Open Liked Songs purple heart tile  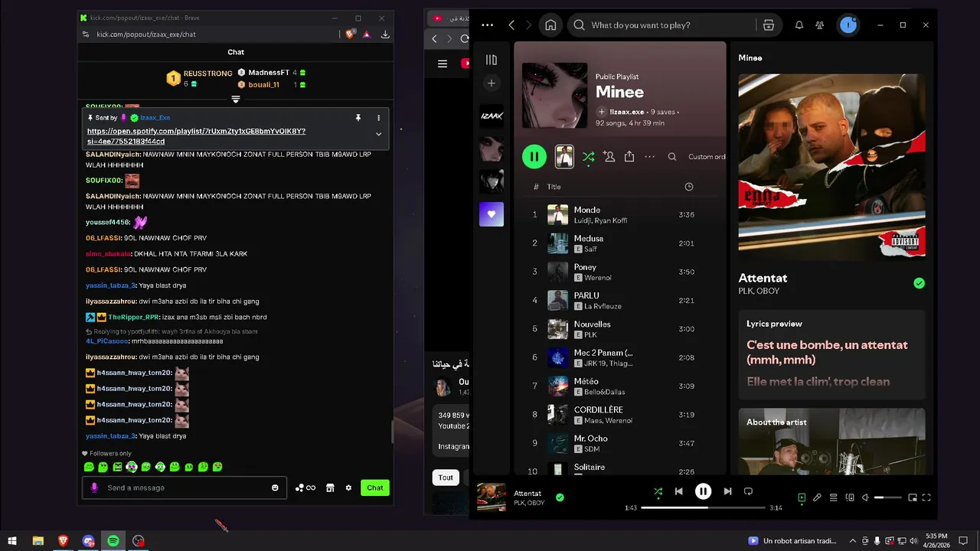(x=492, y=214)
